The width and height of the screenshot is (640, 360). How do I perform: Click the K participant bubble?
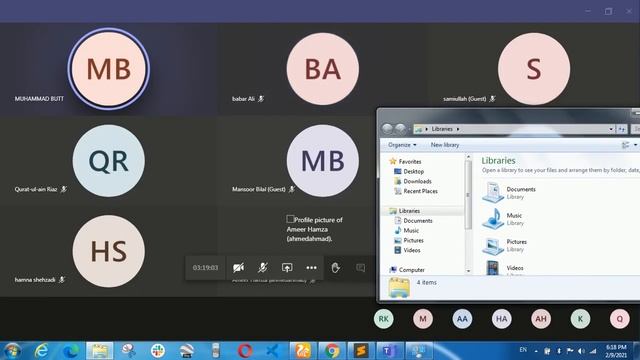580,319
